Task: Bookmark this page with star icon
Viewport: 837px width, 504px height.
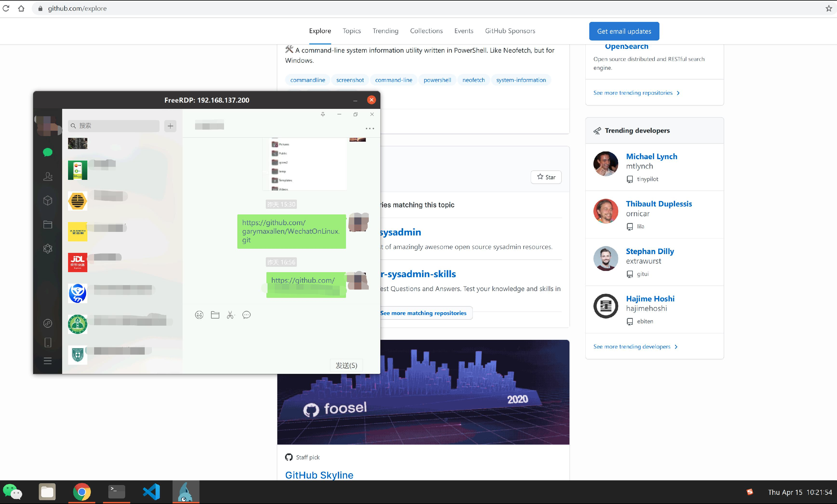Action: [828, 9]
